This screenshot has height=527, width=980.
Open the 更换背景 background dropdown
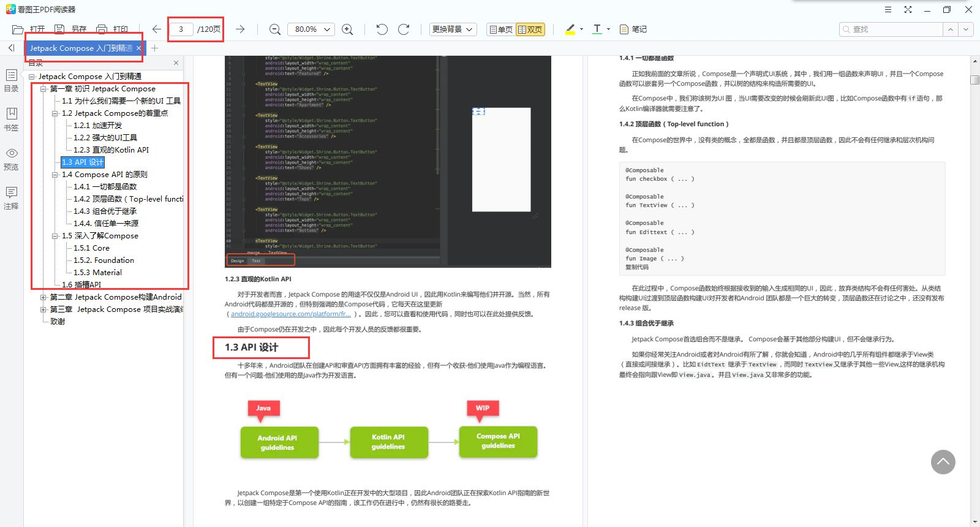453,29
